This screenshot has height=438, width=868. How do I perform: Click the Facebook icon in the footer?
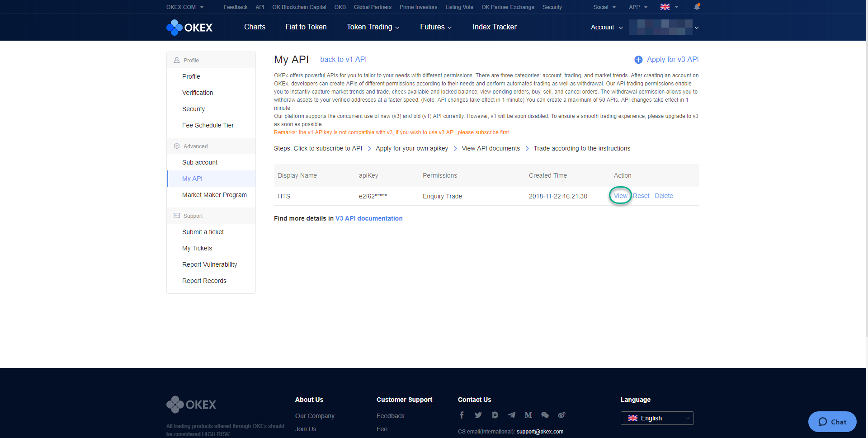462,414
